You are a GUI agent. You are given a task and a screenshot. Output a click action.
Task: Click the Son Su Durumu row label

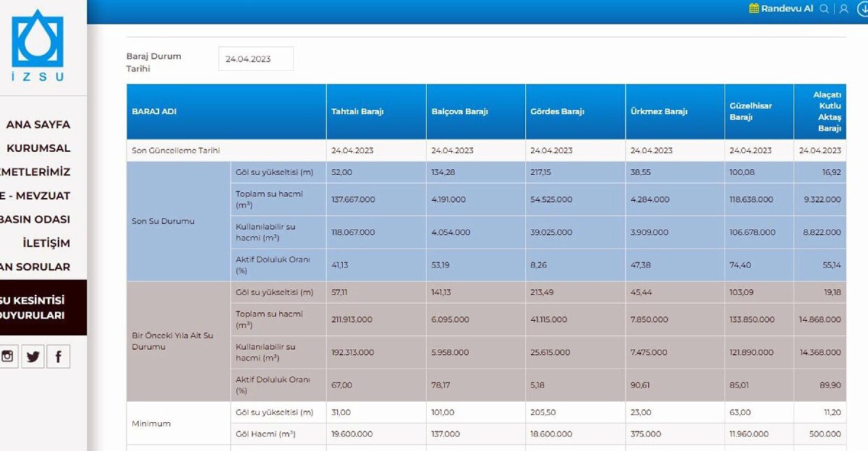(163, 221)
